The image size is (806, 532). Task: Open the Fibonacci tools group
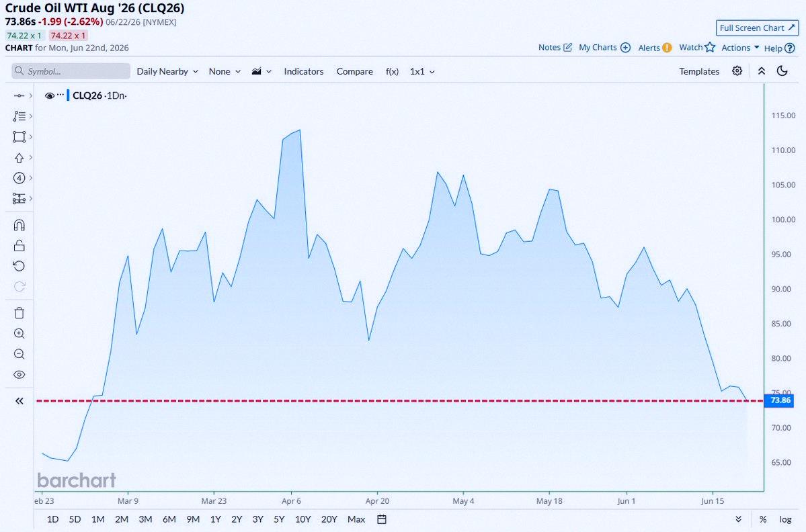[x=19, y=116]
